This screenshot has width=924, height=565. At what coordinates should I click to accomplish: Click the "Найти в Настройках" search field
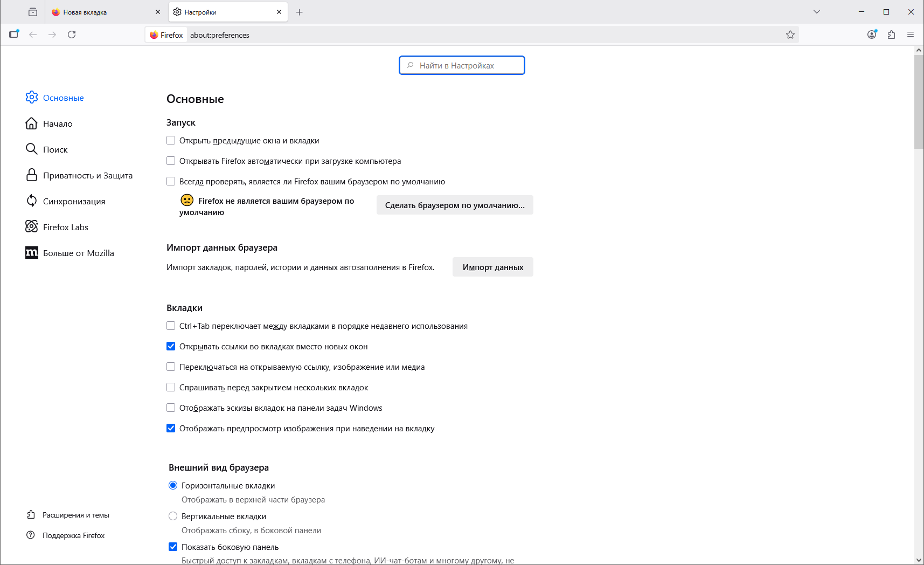pos(462,66)
